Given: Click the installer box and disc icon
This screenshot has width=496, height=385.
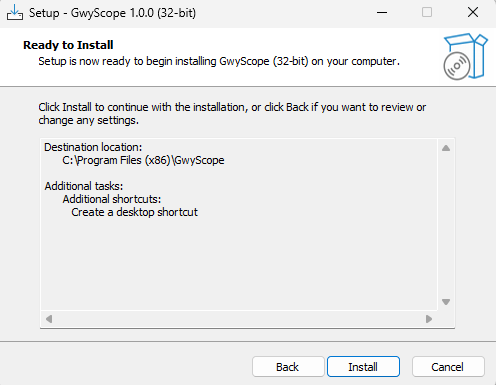Looking at the screenshot, I should point(465,56).
